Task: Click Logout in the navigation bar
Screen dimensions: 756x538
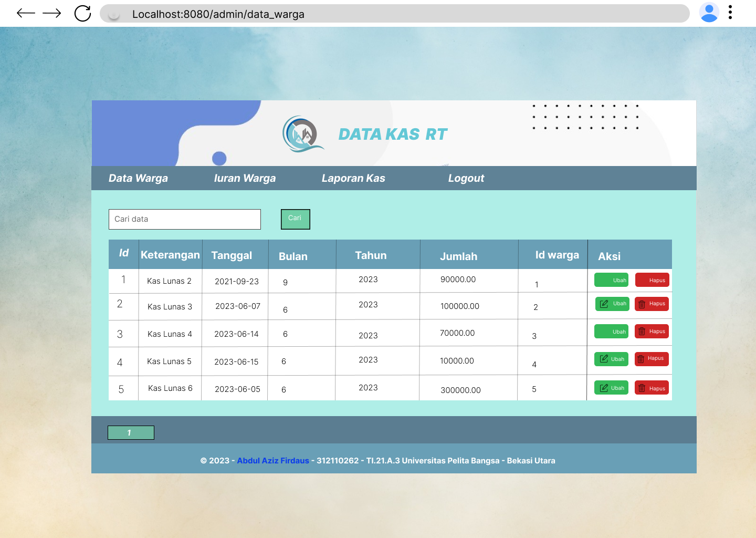Action: (466, 178)
